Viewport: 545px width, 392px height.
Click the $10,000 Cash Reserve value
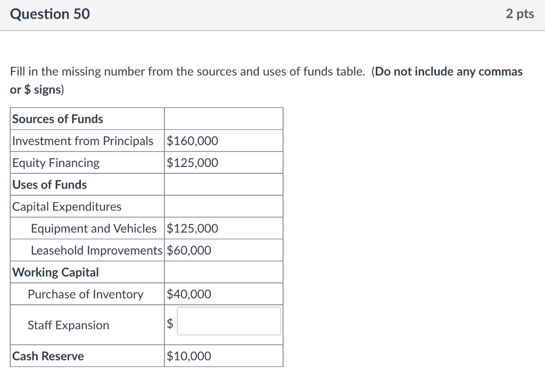187,356
